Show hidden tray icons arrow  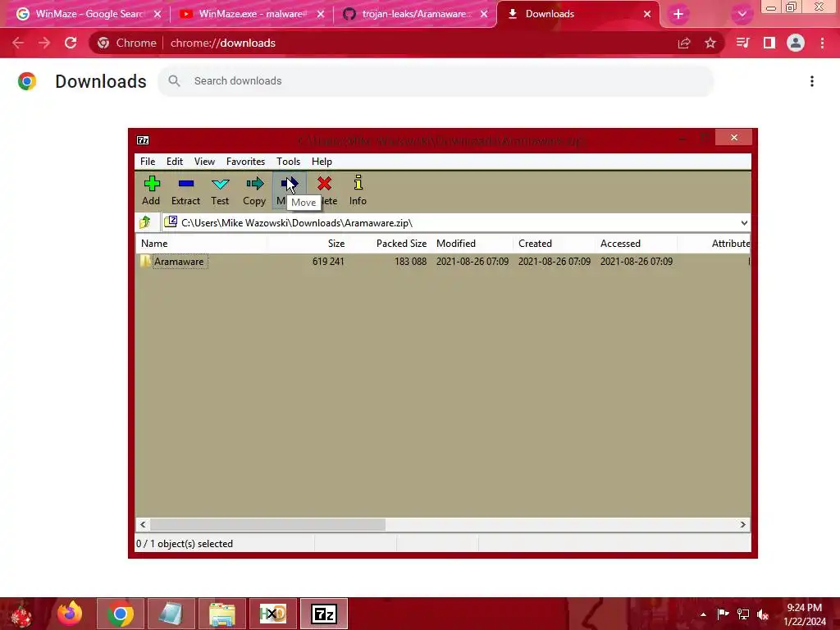click(703, 614)
